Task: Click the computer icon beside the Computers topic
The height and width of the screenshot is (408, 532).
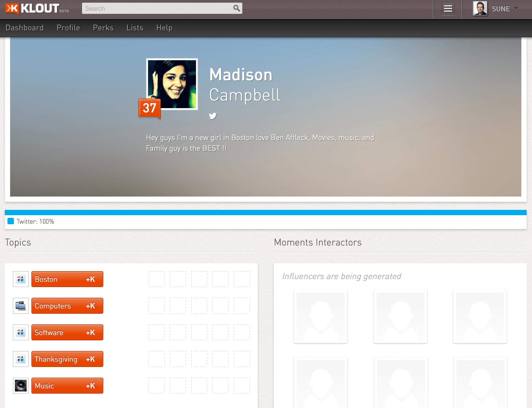Action: [21, 306]
